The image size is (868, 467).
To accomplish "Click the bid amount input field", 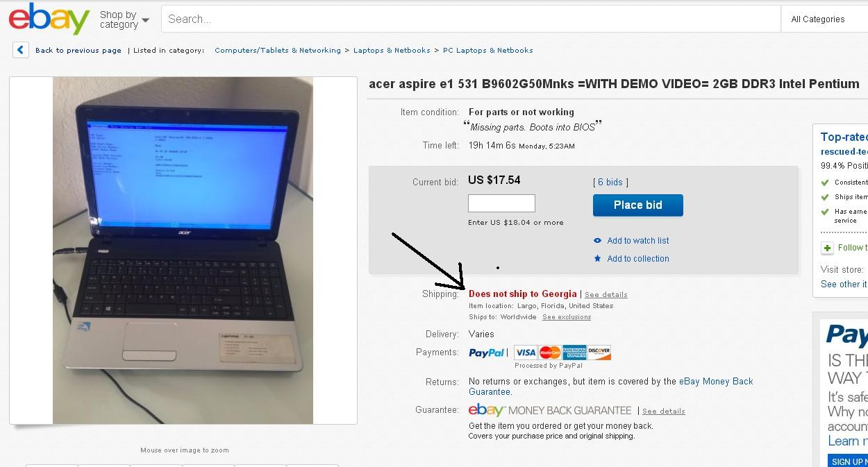I will click(501, 203).
